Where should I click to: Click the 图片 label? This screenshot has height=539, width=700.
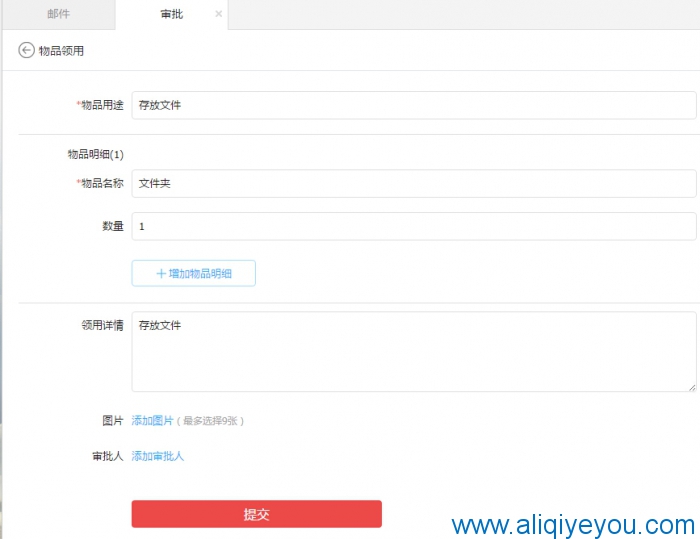[x=112, y=421]
